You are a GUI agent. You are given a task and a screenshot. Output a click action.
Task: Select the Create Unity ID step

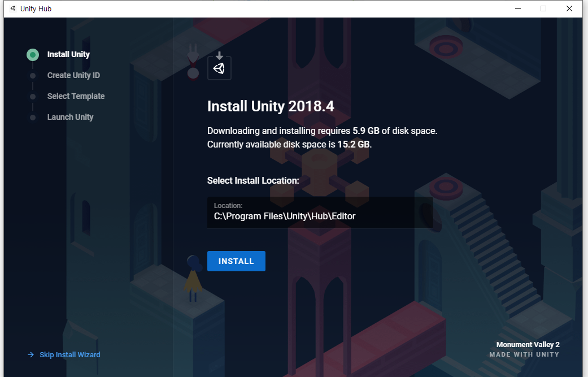(73, 75)
